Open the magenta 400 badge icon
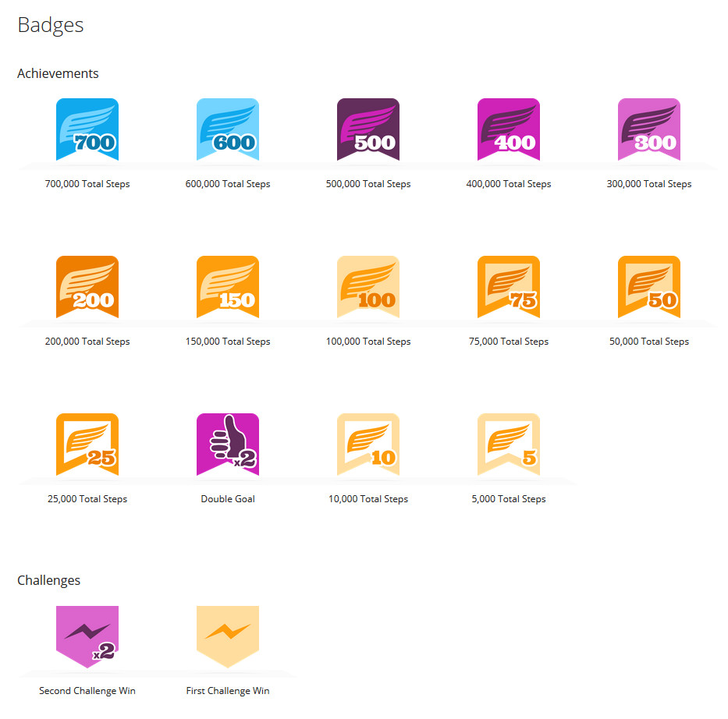The height and width of the screenshot is (719, 728). click(x=509, y=129)
